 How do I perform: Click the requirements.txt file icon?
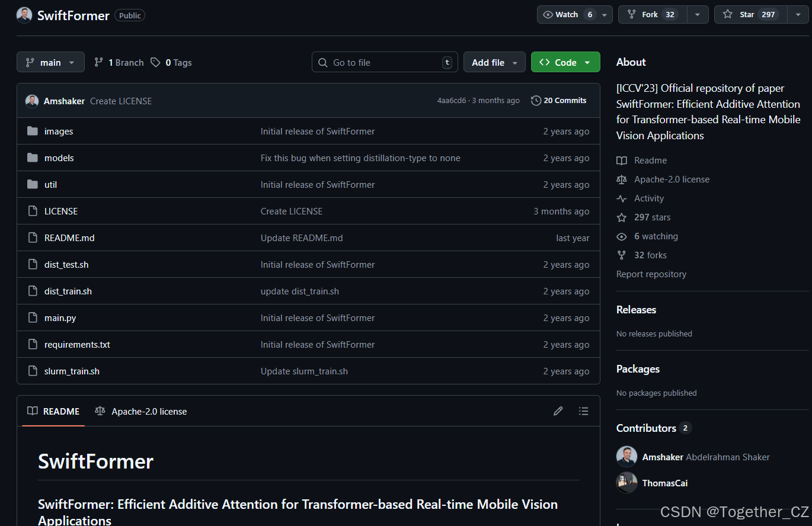pyautogui.click(x=33, y=344)
